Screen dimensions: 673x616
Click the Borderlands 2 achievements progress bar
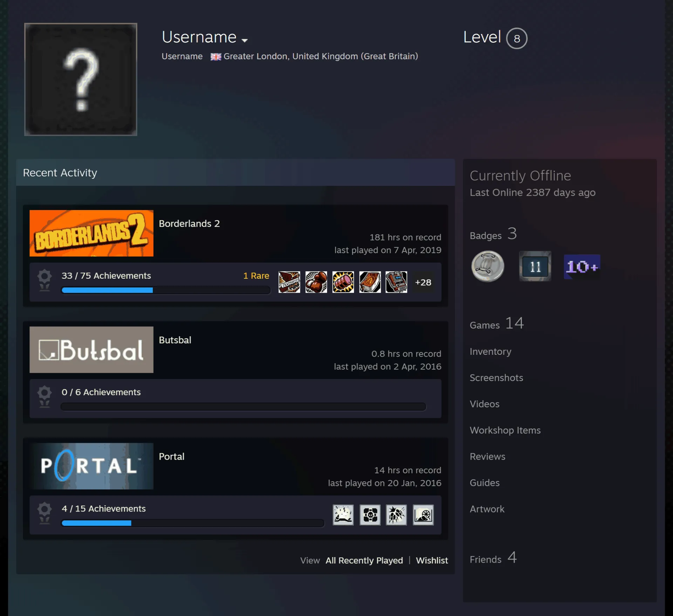(165, 290)
